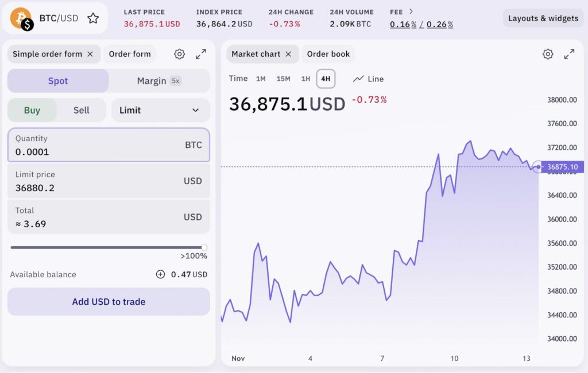Select Margin 5x trading mode
The height and width of the screenshot is (373, 588).
(x=159, y=81)
